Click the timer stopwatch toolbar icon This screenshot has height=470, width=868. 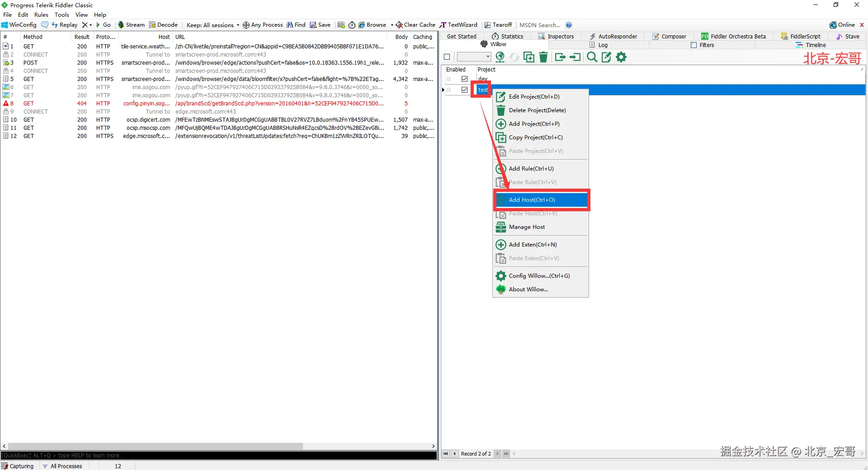pyautogui.click(x=352, y=25)
